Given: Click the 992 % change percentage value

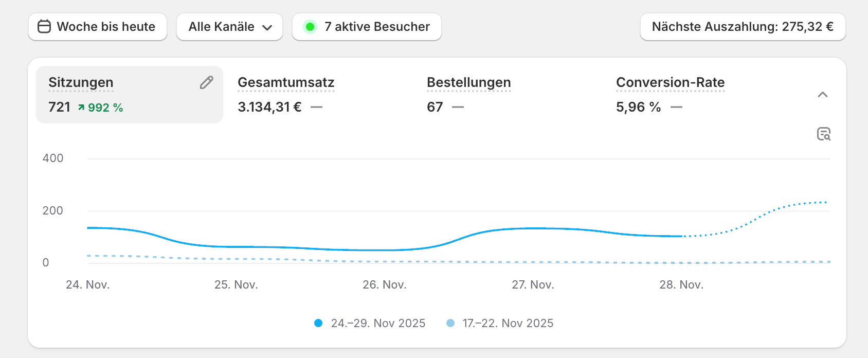Looking at the screenshot, I should point(105,108).
